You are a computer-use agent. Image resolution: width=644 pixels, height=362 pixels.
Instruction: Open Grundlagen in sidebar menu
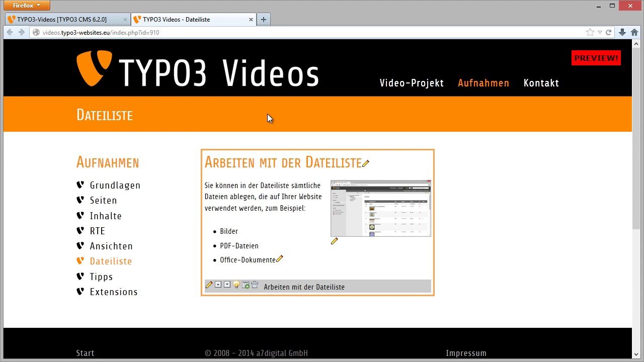115,186
